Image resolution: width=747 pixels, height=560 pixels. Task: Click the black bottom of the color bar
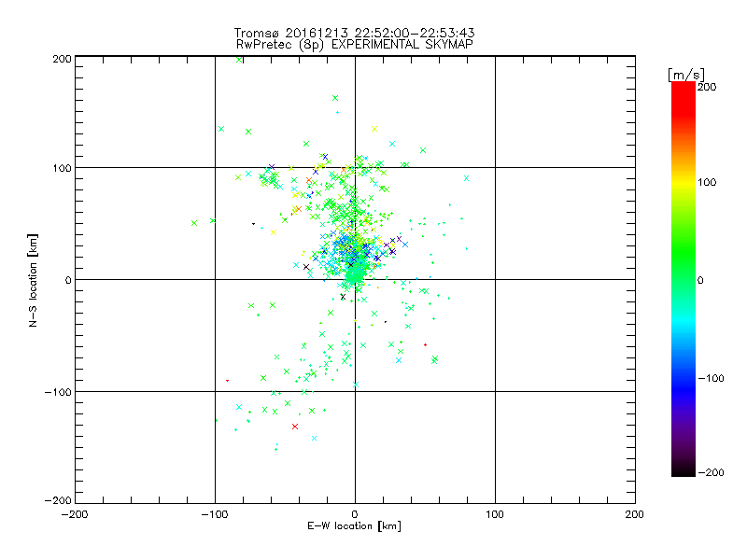pos(683,469)
